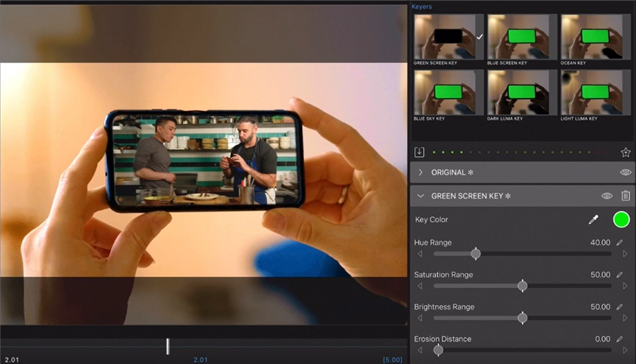The height and width of the screenshot is (364, 636).
Task: Select the Ocean Key preset thumbnail
Action: (594, 37)
